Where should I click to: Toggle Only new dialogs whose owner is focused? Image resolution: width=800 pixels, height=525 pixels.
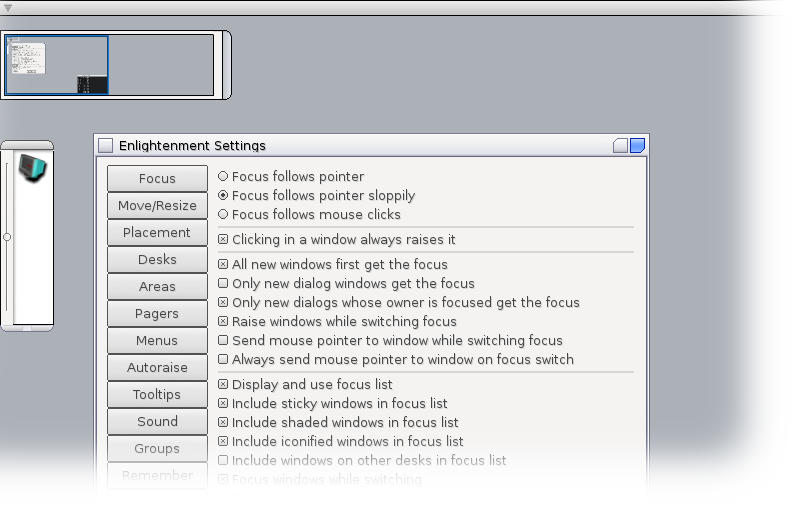click(399, 303)
